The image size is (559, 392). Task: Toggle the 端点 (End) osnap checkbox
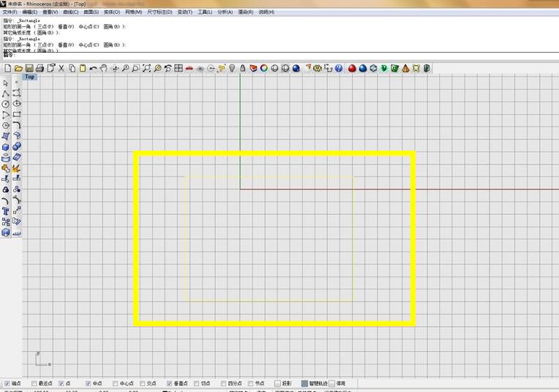click(x=7, y=383)
